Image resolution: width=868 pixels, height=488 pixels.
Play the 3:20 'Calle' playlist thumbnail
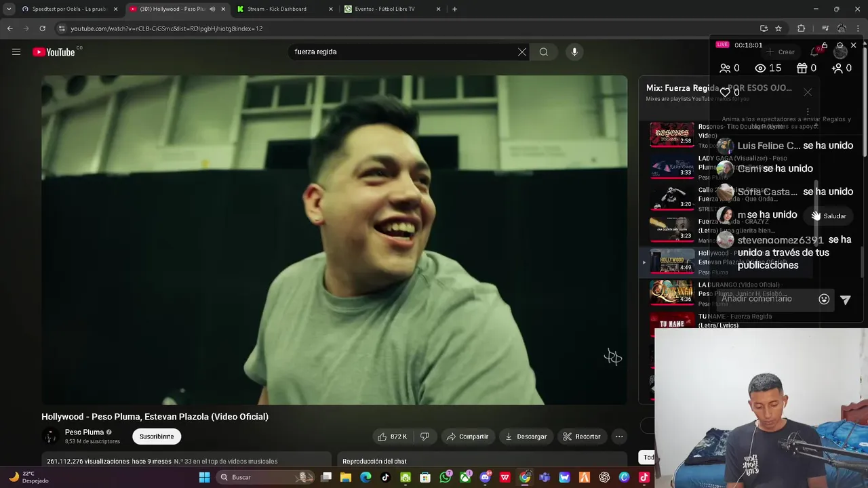tap(672, 197)
